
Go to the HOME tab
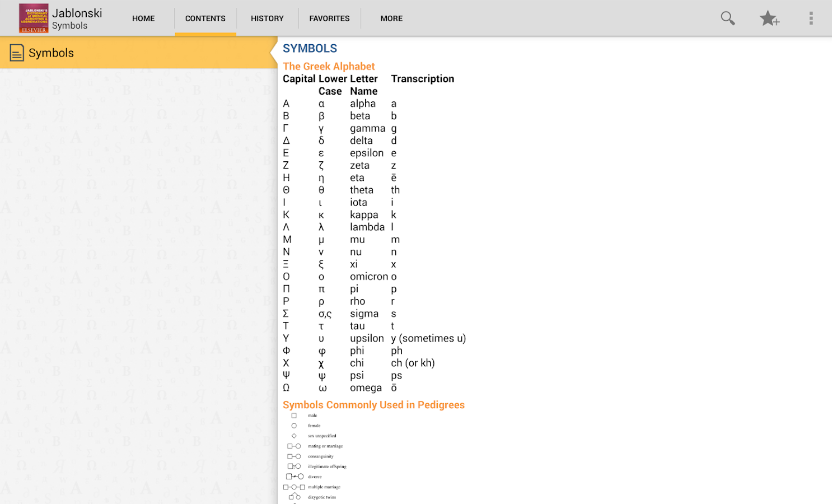[x=143, y=18]
